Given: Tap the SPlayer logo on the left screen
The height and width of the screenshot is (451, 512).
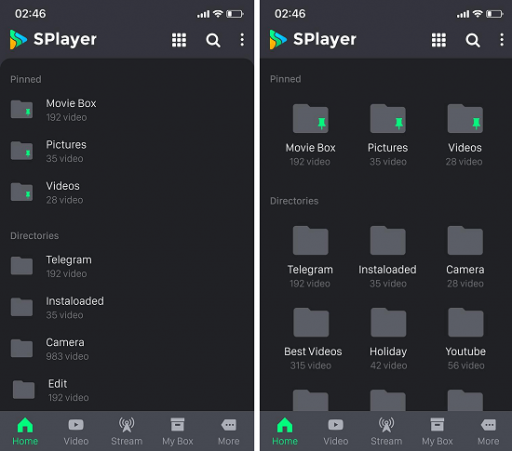Looking at the screenshot, I should tap(53, 39).
